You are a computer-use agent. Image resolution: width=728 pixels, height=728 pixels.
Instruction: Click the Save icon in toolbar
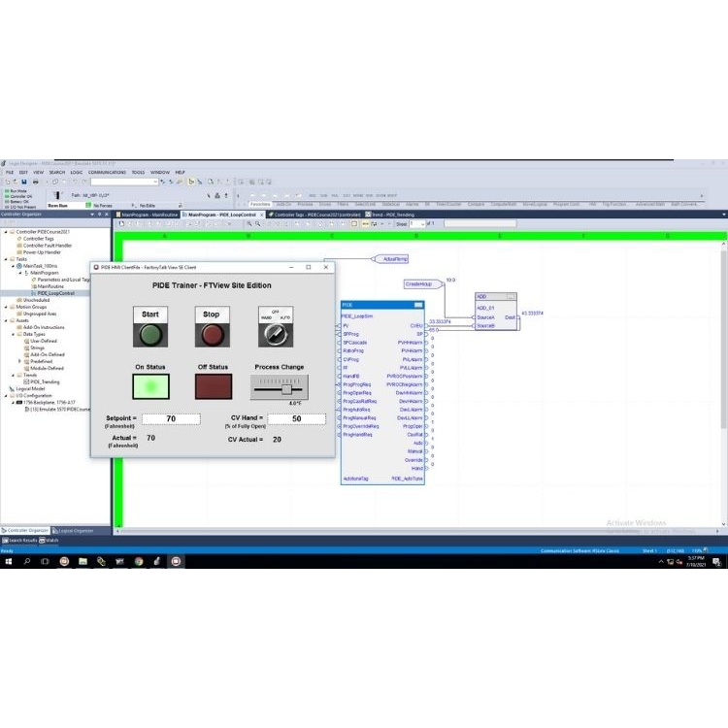click(24, 182)
